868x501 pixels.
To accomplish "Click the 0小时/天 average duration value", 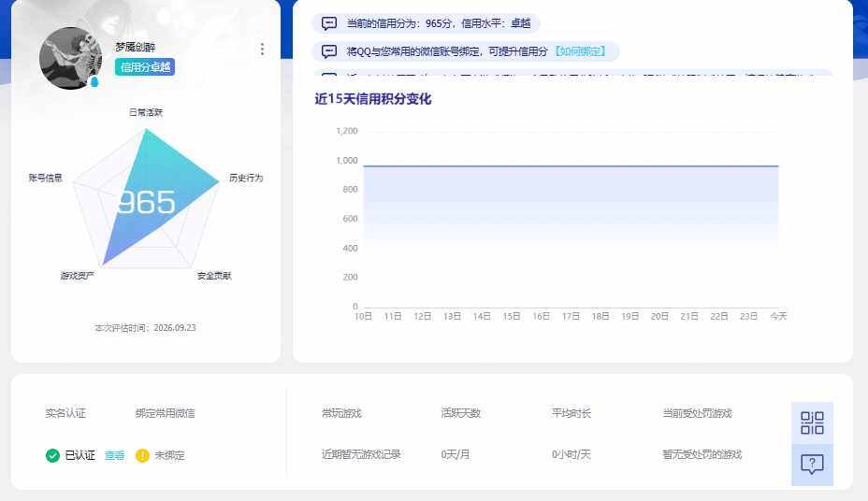I will click(571, 454).
